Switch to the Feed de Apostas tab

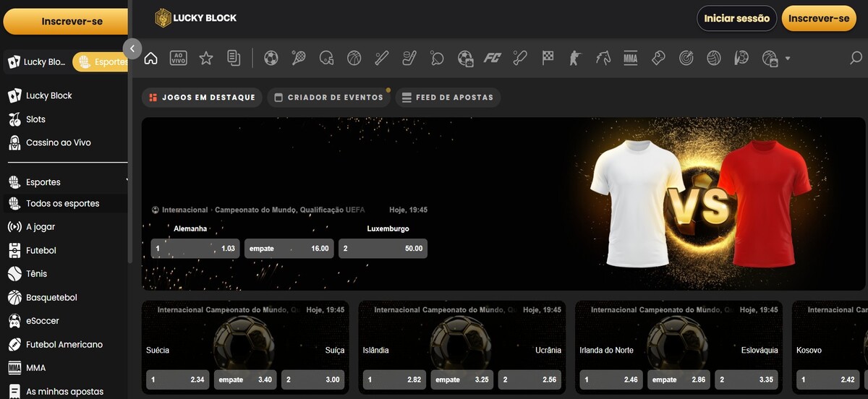[x=448, y=98]
